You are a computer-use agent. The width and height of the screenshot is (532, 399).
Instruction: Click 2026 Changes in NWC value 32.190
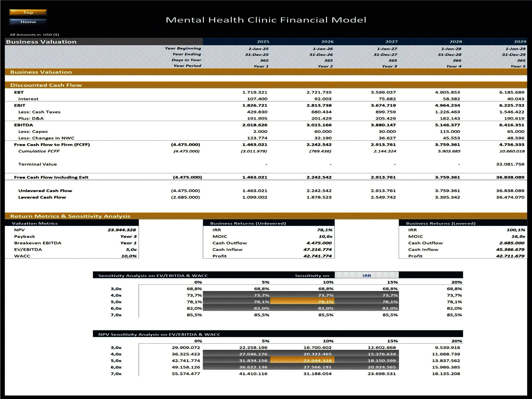pos(323,138)
